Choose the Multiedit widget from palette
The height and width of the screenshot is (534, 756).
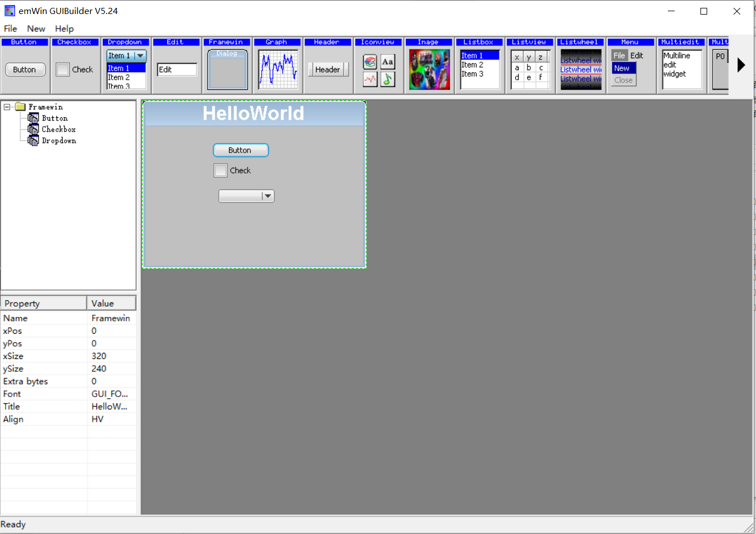681,65
